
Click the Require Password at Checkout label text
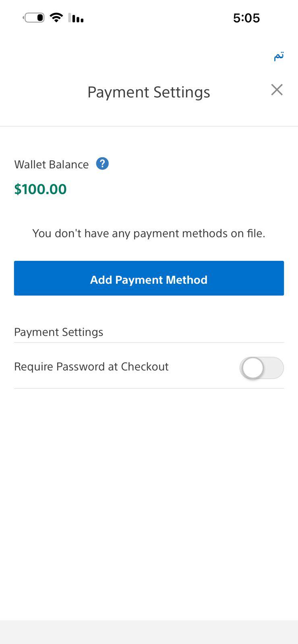(91, 367)
